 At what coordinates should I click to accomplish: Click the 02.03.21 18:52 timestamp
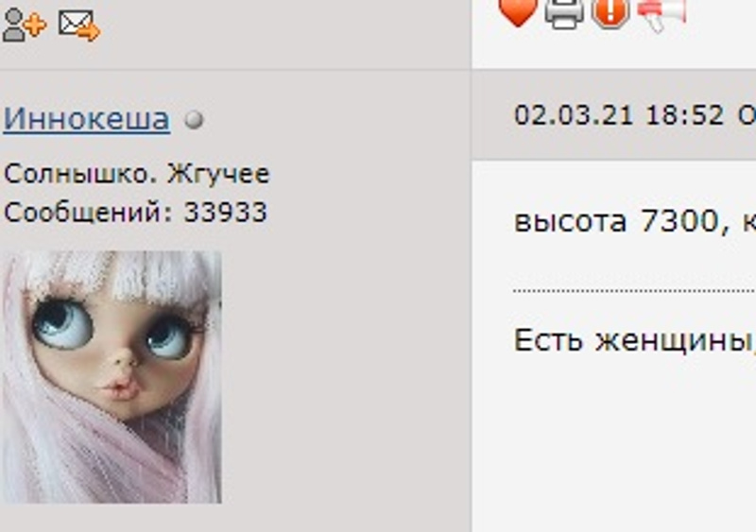click(619, 115)
